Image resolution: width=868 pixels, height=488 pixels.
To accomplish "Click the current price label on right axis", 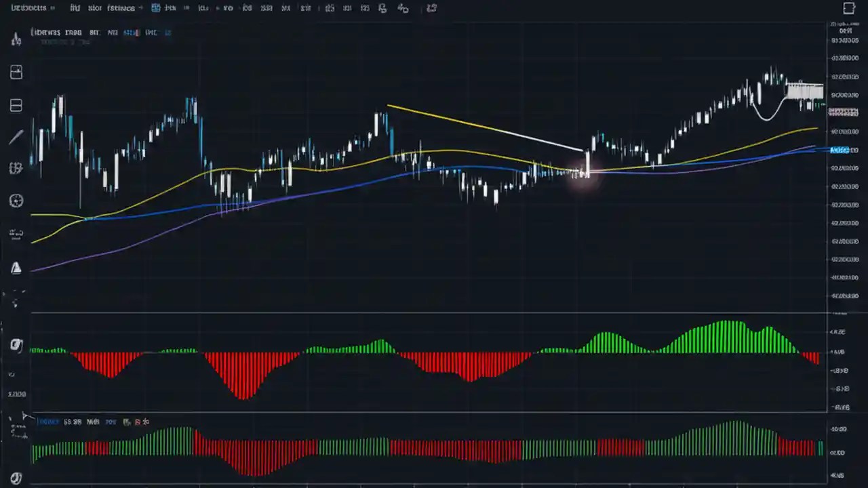I will [x=841, y=150].
